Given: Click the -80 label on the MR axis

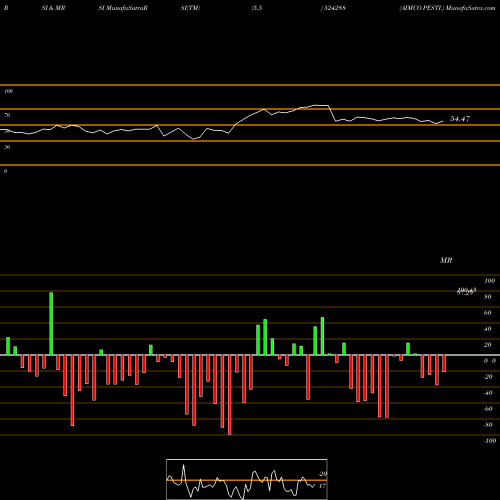Looking at the screenshot, I should [488, 425].
